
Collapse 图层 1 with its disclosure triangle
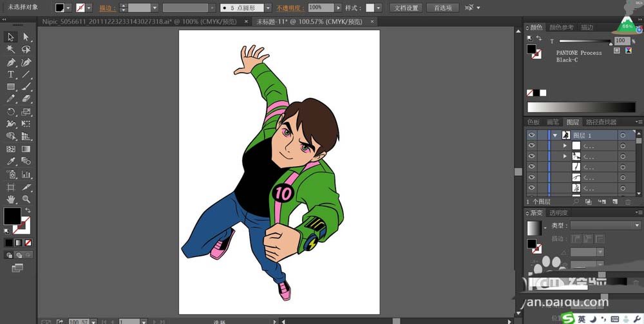(x=555, y=135)
